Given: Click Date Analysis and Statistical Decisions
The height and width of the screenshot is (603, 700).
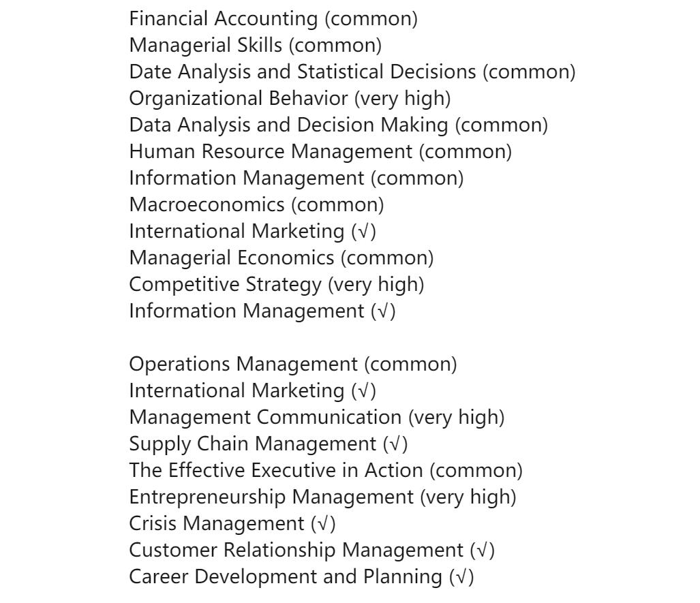Looking at the screenshot, I should (352, 72).
